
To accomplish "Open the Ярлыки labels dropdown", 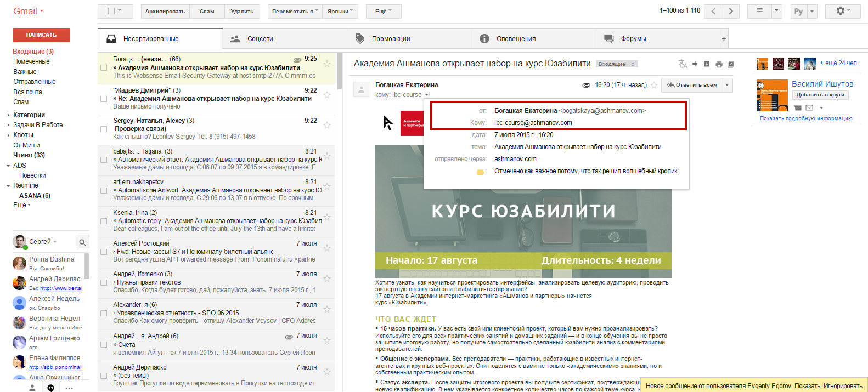I will point(340,11).
